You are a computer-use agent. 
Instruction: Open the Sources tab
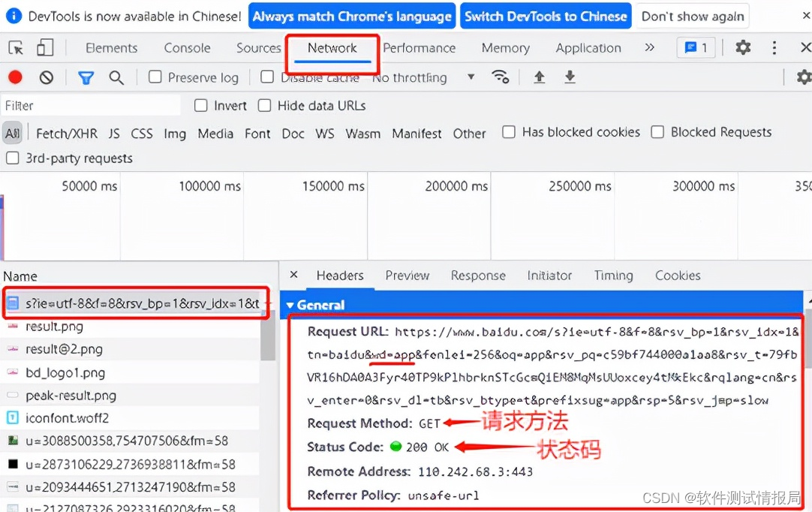(258, 48)
